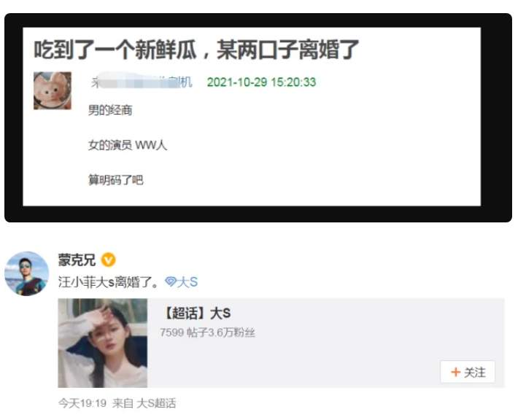Click the line 算明码了吧

point(115,180)
